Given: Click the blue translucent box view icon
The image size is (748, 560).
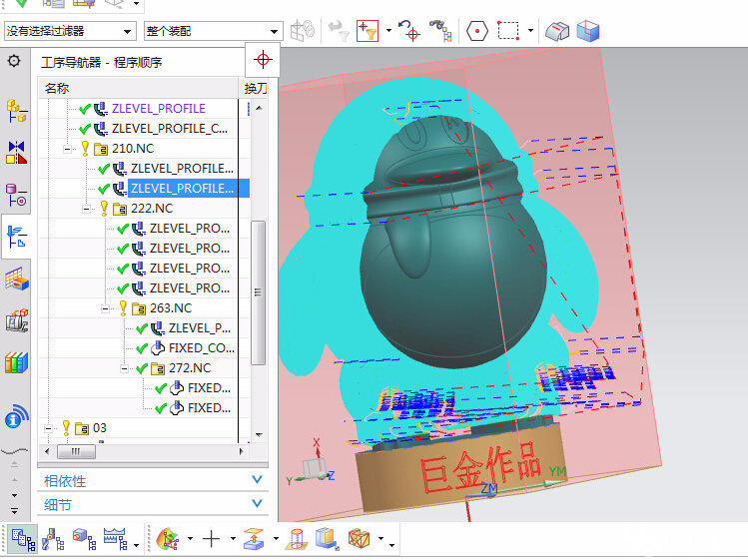Looking at the screenshot, I should click(587, 31).
